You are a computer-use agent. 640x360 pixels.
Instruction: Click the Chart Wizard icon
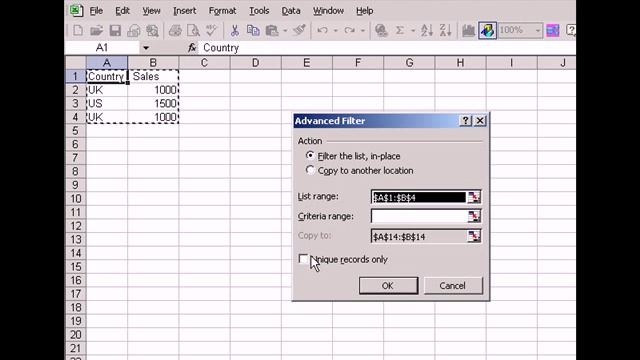tap(468, 31)
